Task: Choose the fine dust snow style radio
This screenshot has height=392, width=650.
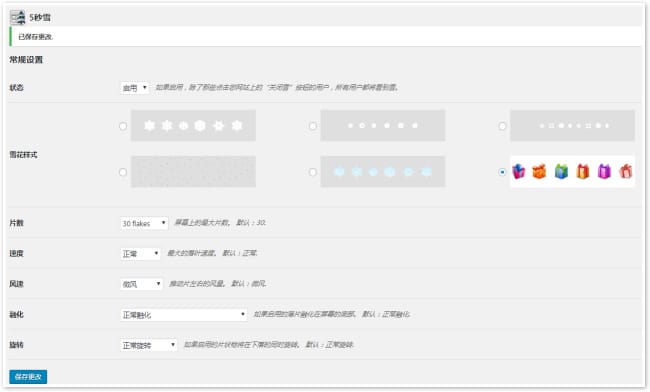Action: click(123, 172)
